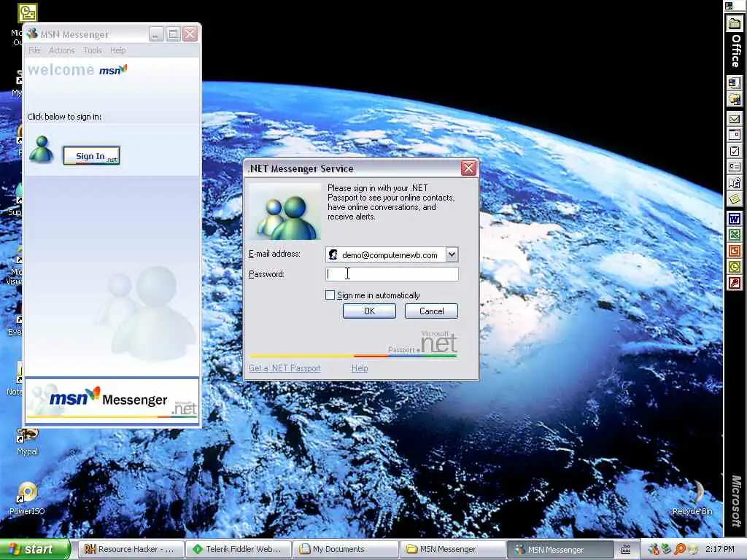Click the MSN Messenger title bar icon
The width and height of the screenshot is (747, 560).
coord(32,34)
